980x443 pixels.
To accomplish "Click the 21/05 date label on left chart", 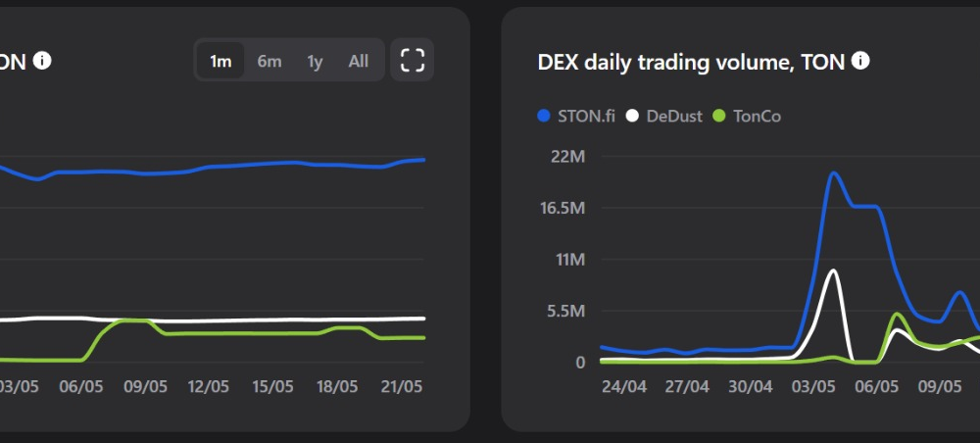I will point(402,387).
